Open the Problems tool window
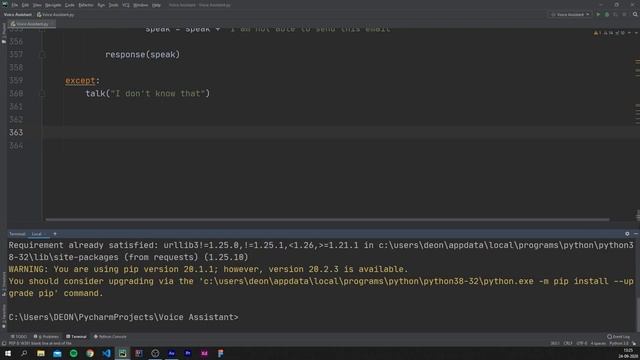Image resolution: width=640 pixels, height=360 pixels. point(47,337)
